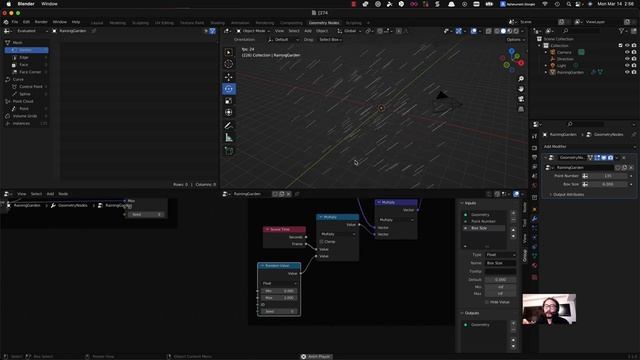Toggle viewport gizmo display button
The image size is (640, 360).
[x=459, y=31]
